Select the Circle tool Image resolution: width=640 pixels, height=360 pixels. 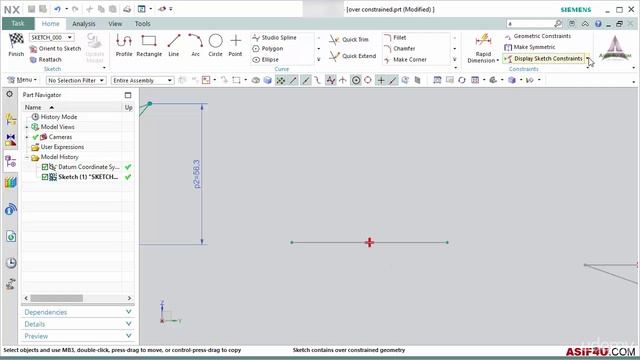216,45
